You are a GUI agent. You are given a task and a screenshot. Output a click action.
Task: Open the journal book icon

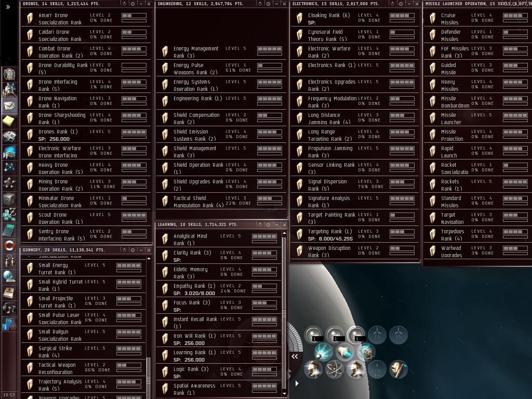click(9, 292)
